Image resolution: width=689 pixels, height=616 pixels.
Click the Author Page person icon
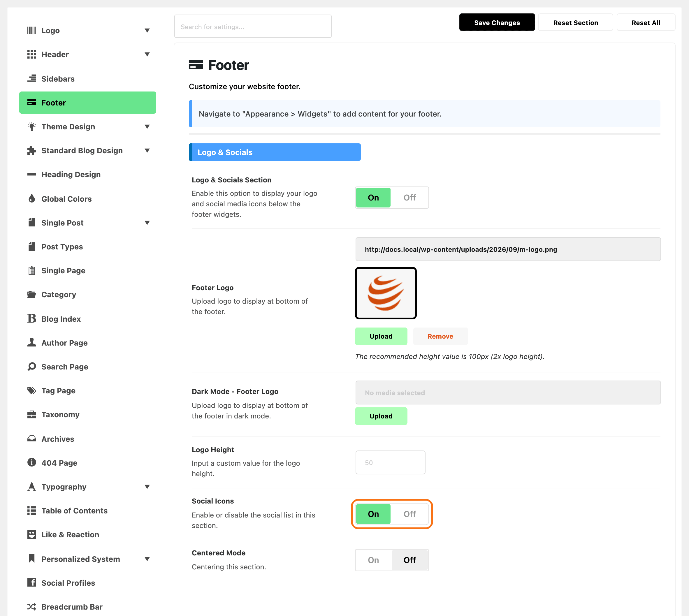coord(32,342)
